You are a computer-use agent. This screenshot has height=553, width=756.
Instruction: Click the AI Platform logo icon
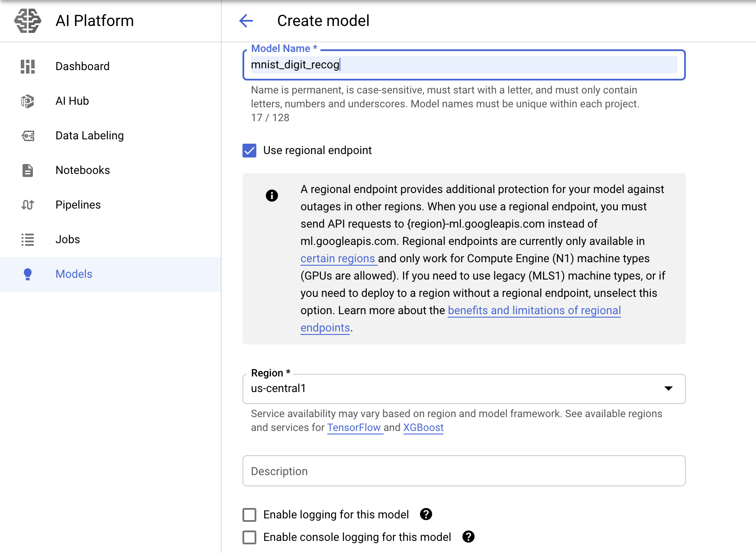(28, 21)
